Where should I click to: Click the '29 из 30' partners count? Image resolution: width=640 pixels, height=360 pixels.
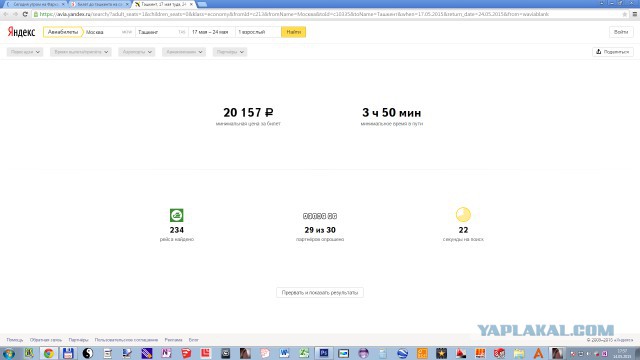tap(320, 230)
